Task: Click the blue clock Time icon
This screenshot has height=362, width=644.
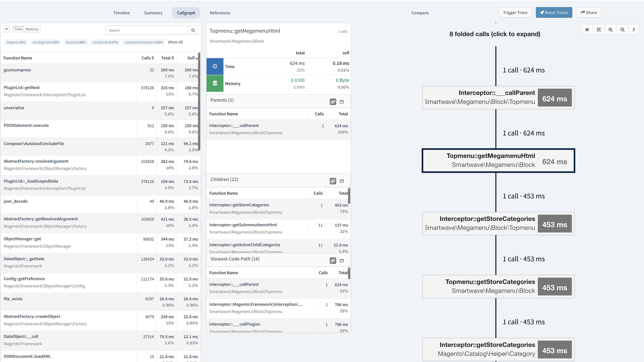Action: [215, 66]
